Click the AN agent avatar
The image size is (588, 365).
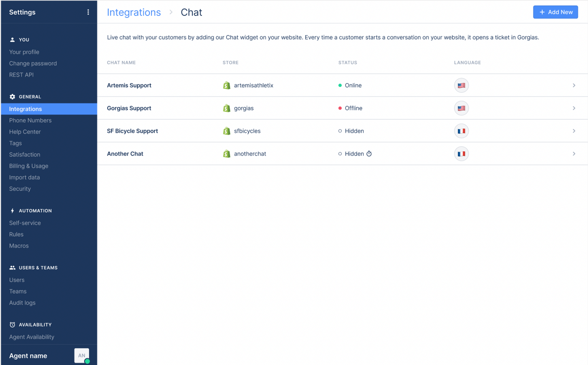point(82,356)
